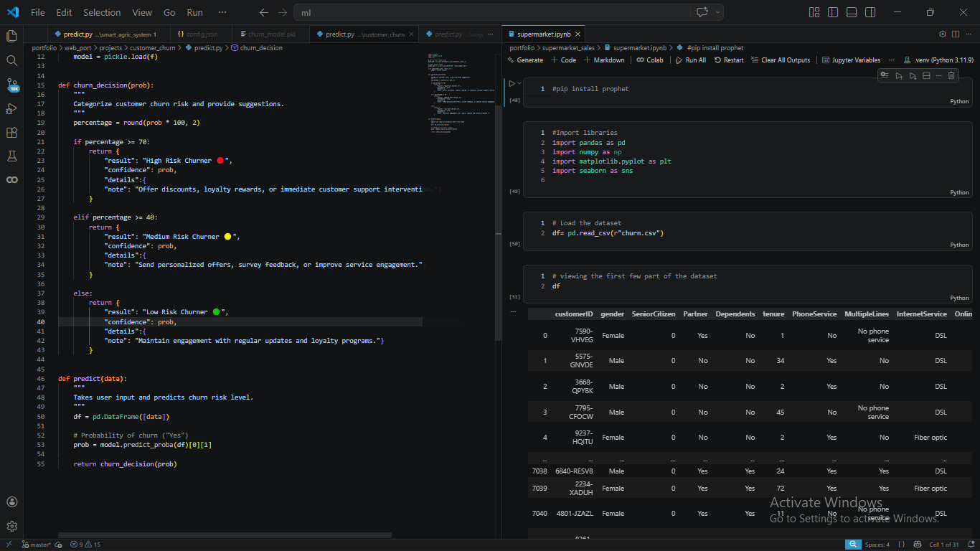This screenshot has width=980, height=551.
Task: Execute above cells from cell toolbar
Action: 899,75
